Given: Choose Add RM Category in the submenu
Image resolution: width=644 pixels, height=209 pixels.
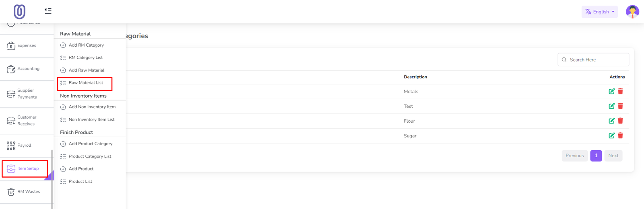Looking at the screenshot, I should coord(86,45).
